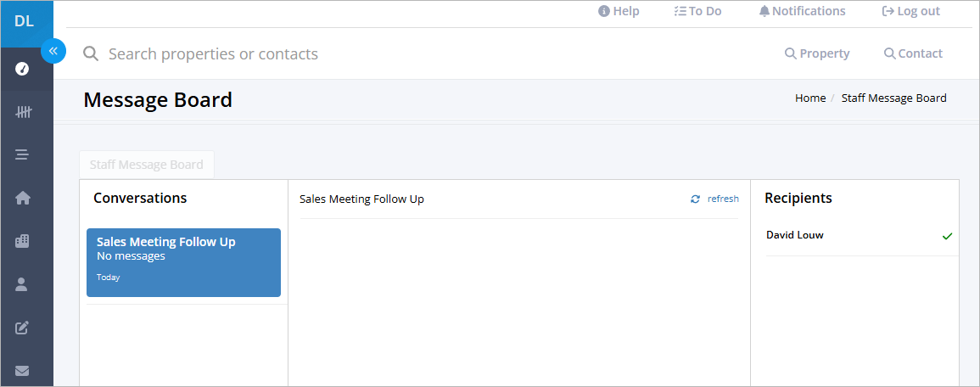
Task: Click Sales Meeting Follow Up title in message pane
Action: pyautogui.click(x=361, y=199)
